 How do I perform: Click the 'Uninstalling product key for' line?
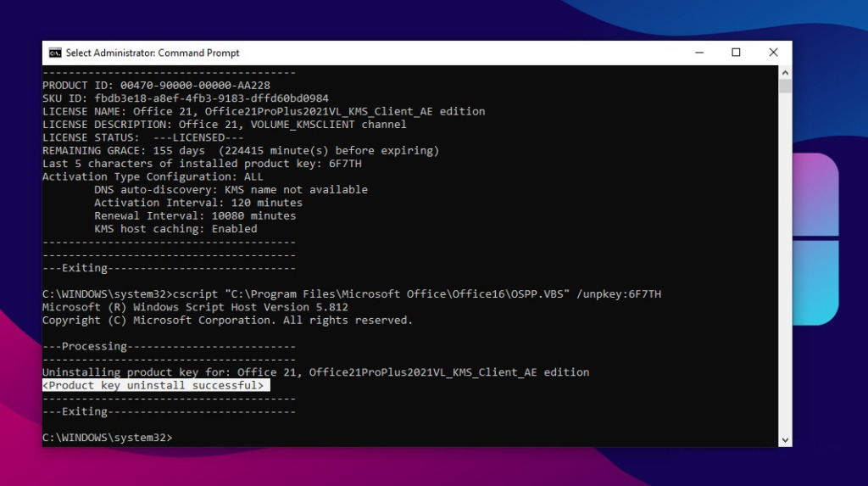pyautogui.click(x=315, y=372)
